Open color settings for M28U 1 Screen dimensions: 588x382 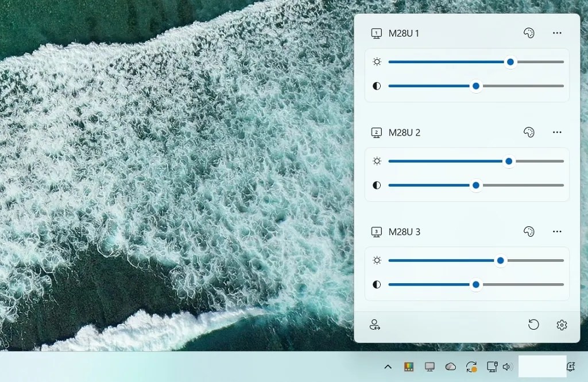[529, 33]
